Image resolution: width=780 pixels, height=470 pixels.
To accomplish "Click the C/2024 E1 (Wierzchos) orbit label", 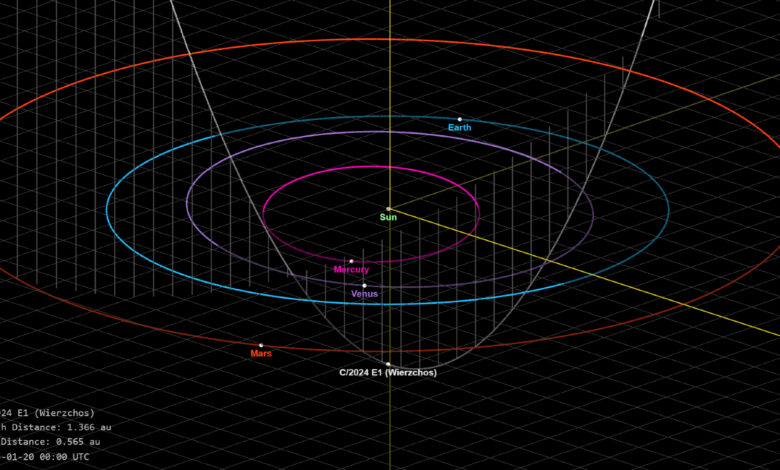I will pos(388,372).
